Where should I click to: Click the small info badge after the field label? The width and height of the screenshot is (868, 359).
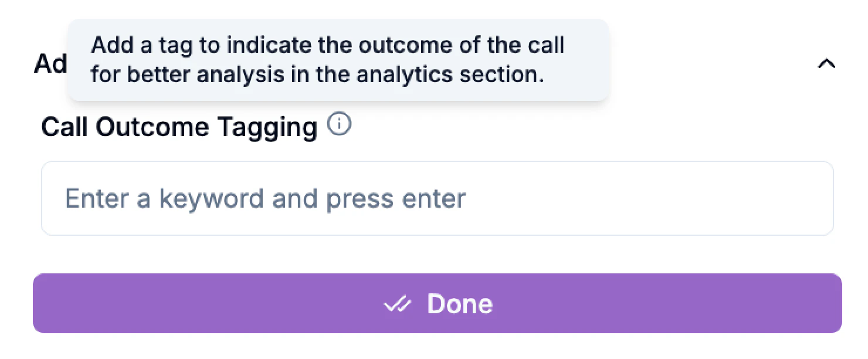(339, 124)
